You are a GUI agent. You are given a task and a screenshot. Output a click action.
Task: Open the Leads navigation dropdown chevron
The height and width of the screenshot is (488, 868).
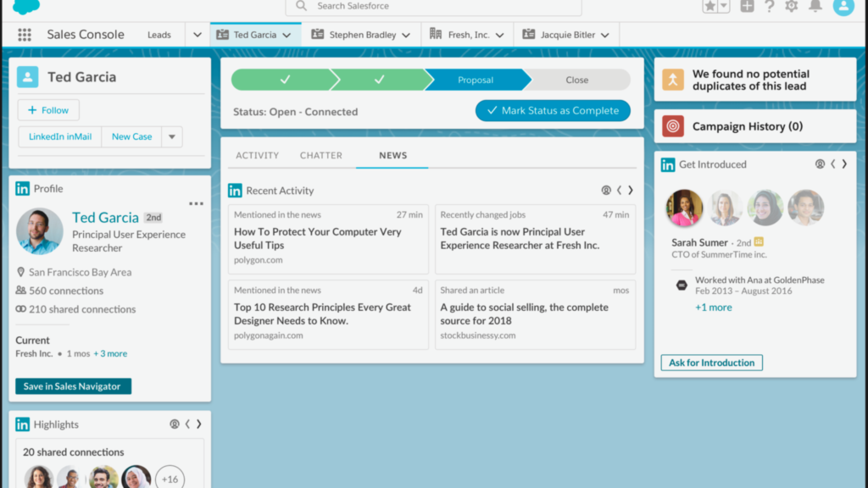[197, 35]
